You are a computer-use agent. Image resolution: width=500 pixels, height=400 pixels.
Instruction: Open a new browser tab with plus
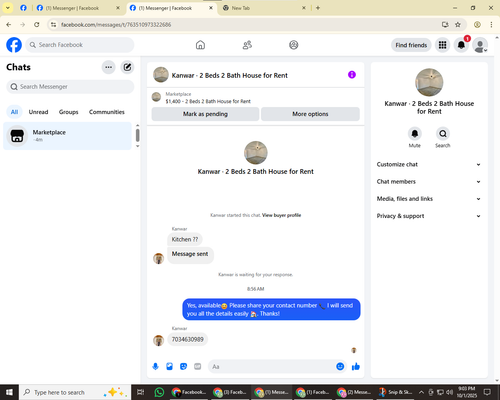(x=318, y=8)
